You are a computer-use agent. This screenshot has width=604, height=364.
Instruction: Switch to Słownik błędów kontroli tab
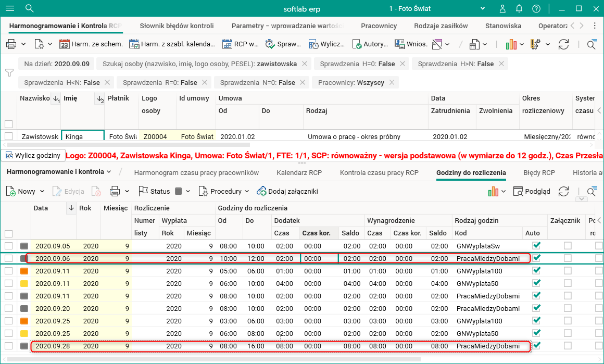177,26
